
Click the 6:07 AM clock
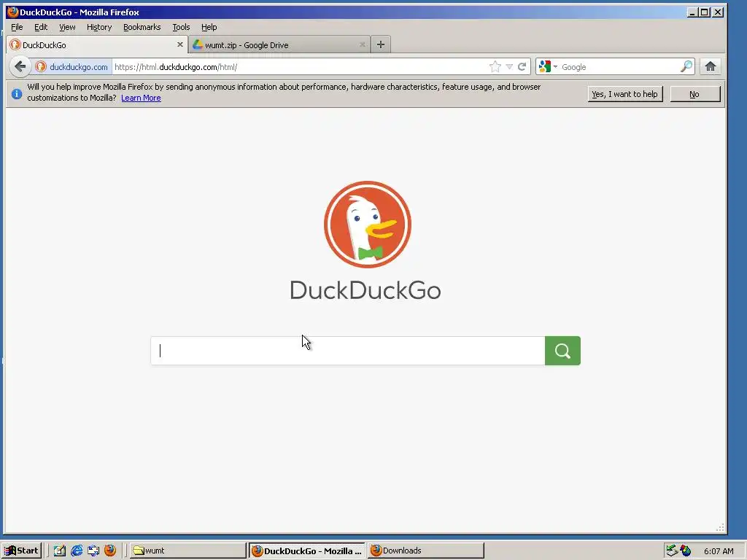click(x=719, y=551)
